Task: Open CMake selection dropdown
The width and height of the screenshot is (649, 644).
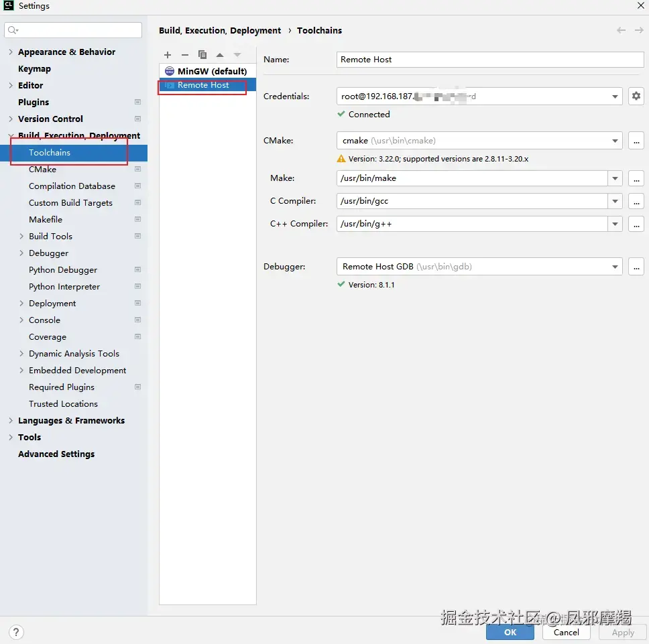Action: [615, 141]
